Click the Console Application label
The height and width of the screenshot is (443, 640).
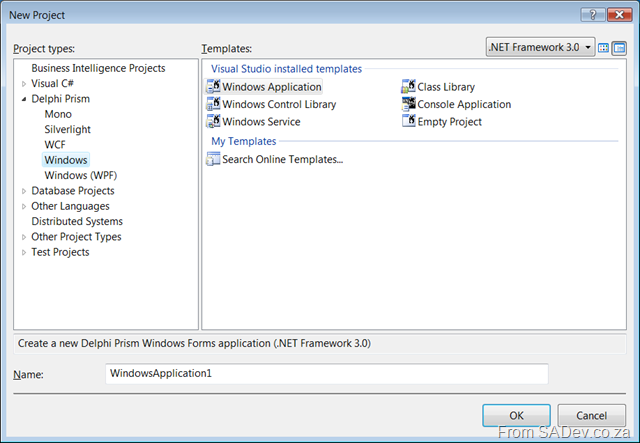coord(464,104)
